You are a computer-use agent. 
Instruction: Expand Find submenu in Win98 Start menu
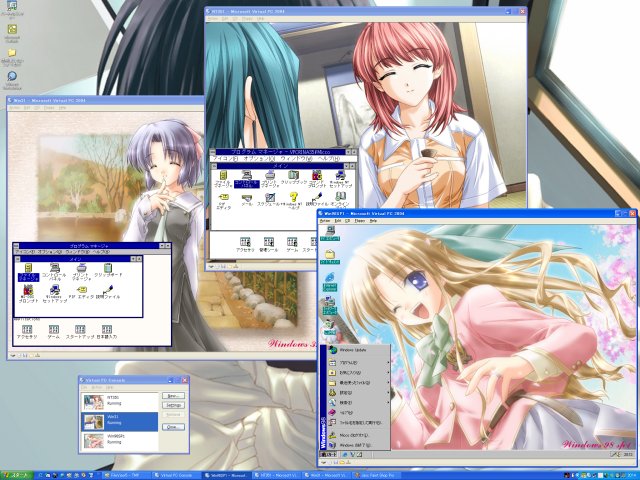tap(358, 402)
